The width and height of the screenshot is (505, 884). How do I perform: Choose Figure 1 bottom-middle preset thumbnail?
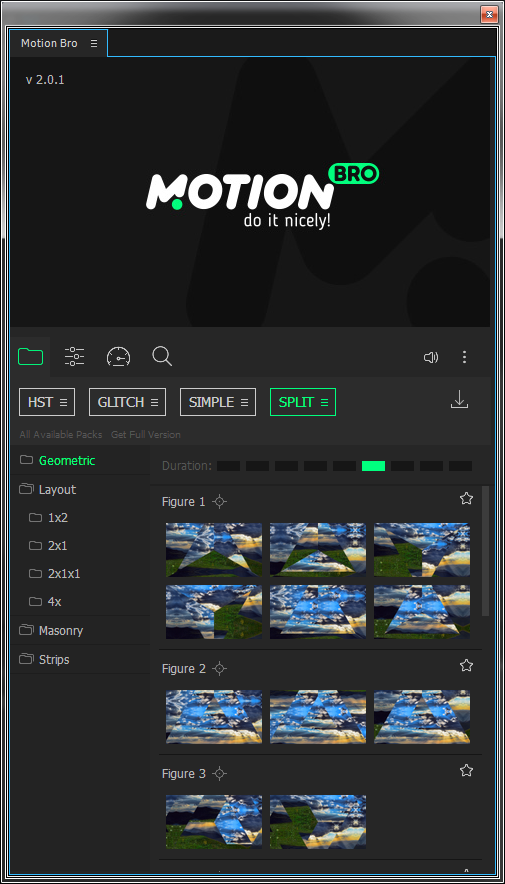click(x=318, y=612)
